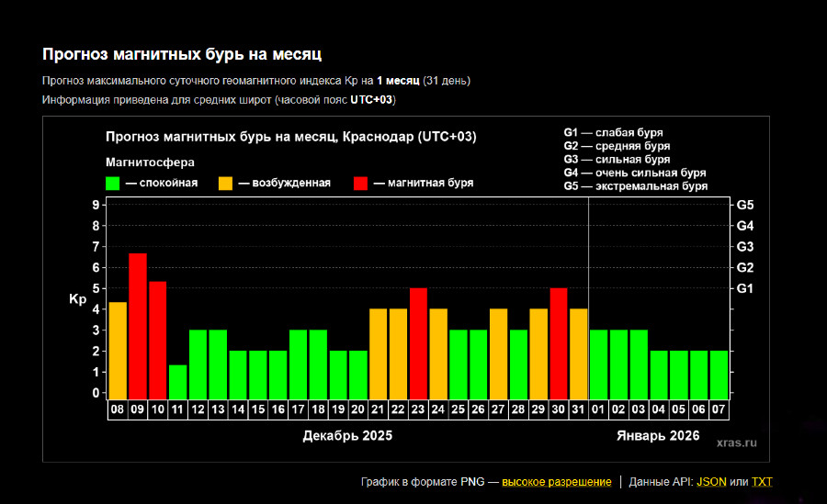Click the page heading "Прогноз магнитных бурь на месяц"
The width and height of the screenshot is (827, 504).
182,54
